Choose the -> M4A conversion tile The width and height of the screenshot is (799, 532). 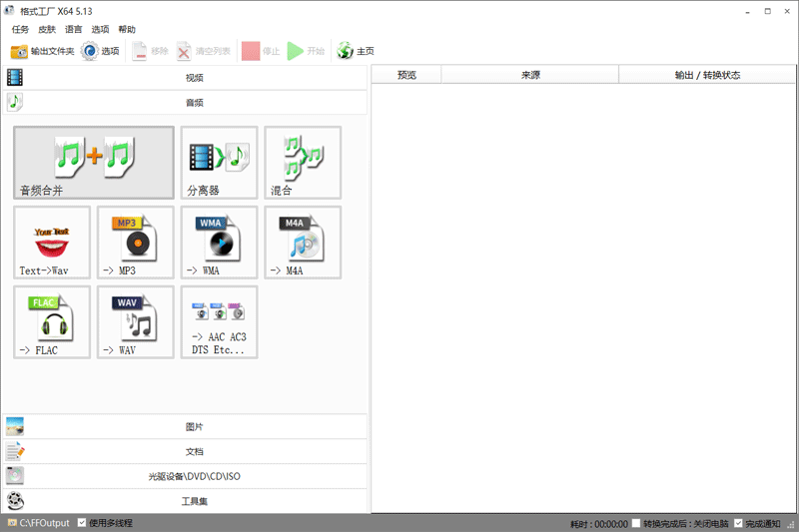coord(303,243)
